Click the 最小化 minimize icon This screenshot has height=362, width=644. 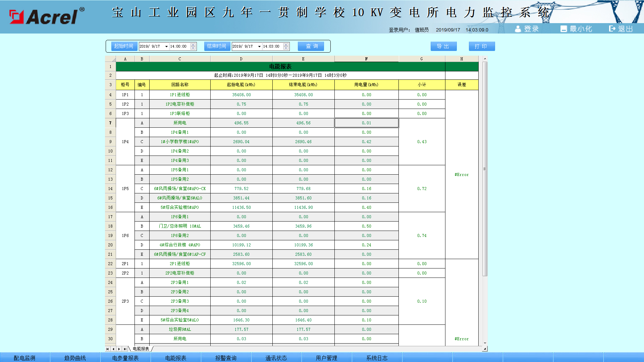563,29
